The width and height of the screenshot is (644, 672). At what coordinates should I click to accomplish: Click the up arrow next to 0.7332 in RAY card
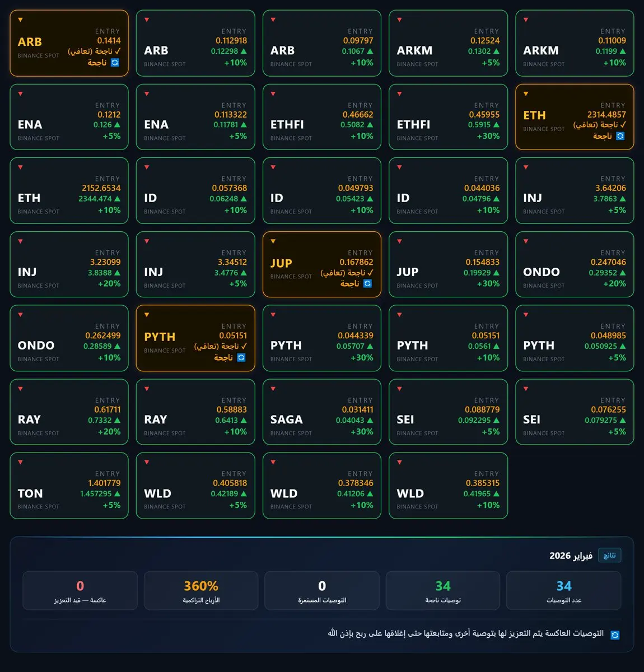117,420
